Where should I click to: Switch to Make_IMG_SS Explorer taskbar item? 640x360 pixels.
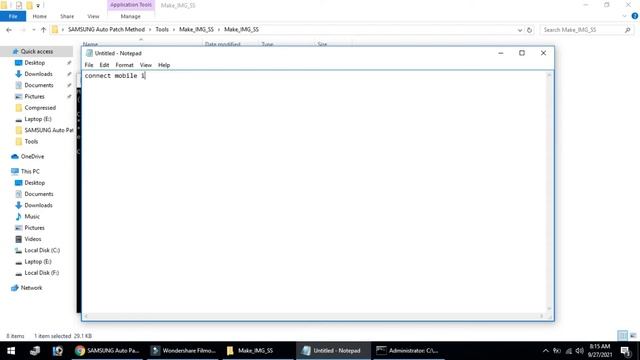pos(258,351)
